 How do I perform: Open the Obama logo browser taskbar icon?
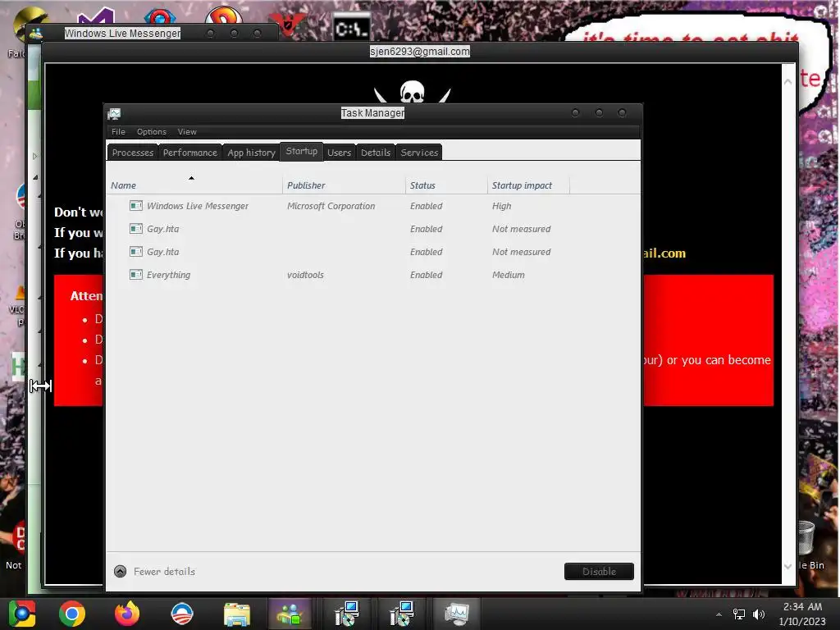click(x=182, y=614)
